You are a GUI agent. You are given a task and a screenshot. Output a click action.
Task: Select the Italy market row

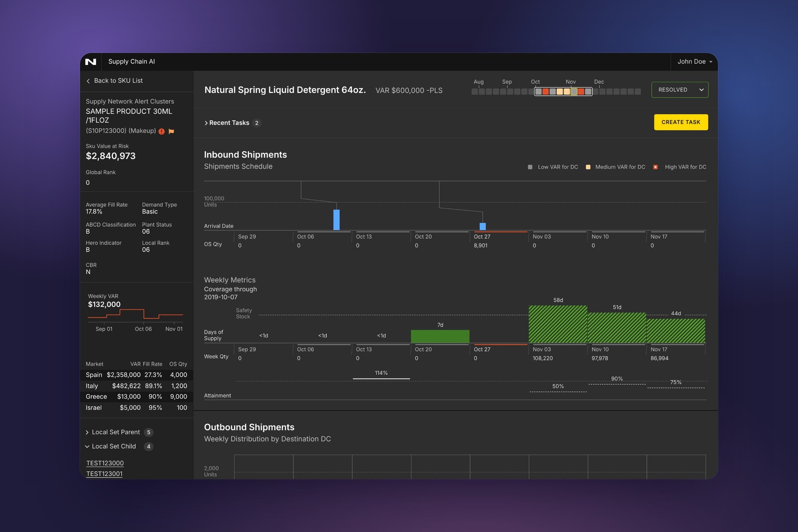pyautogui.click(x=136, y=386)
